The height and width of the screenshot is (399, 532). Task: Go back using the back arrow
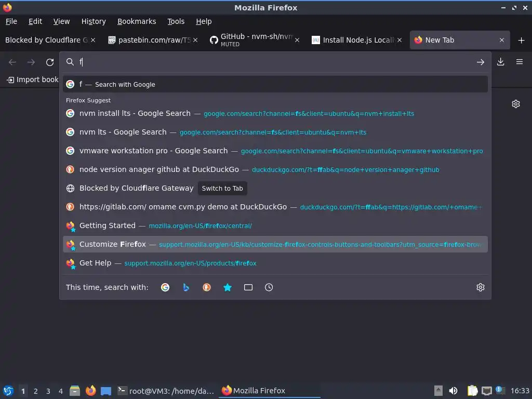pos(12,62)
